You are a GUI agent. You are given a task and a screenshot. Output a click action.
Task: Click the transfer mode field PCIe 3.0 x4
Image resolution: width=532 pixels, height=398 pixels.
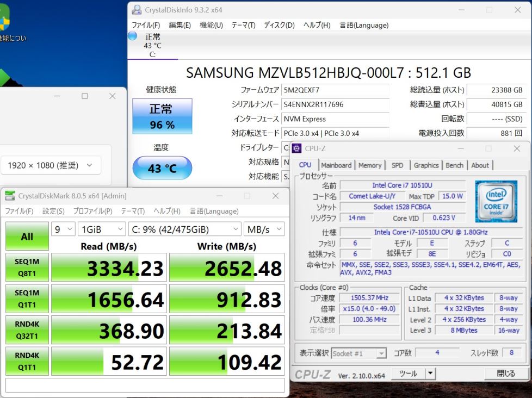pyautogui.click(x=335, y=133)
